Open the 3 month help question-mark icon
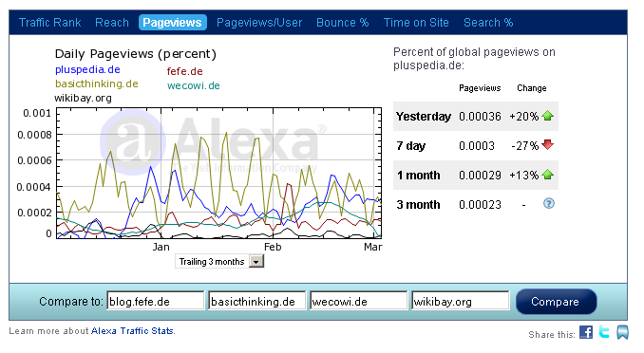This screenshot has height=353, width=644. [x=549, y=203]
